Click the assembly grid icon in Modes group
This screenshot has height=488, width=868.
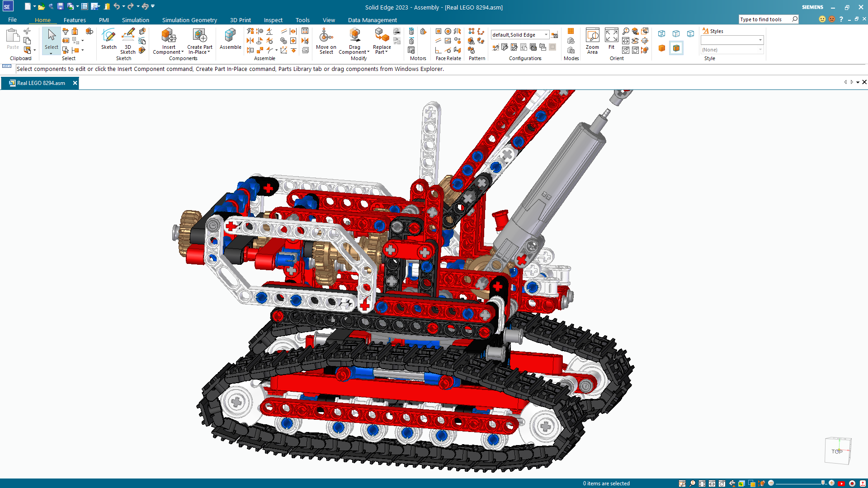pos(571,31)
